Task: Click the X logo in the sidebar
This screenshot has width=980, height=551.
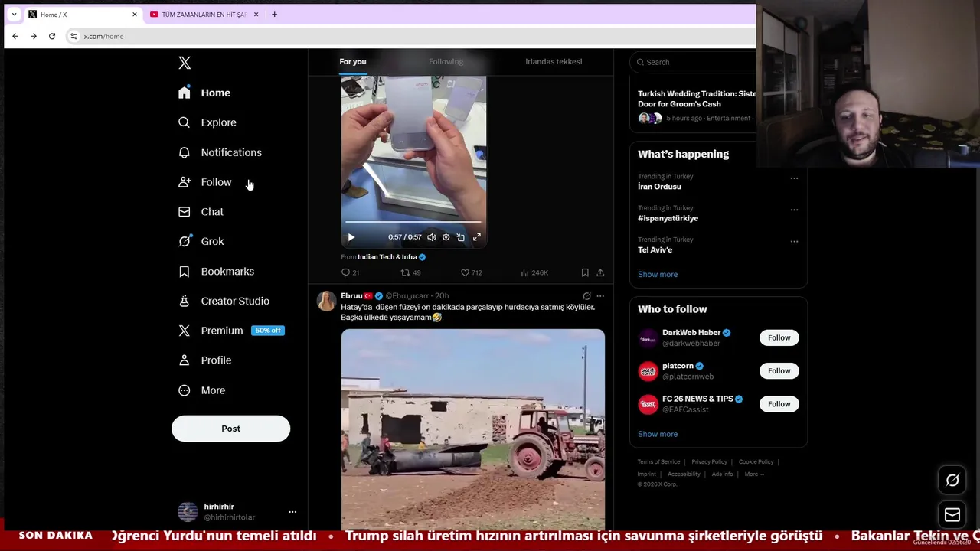Action: (185, 63)
